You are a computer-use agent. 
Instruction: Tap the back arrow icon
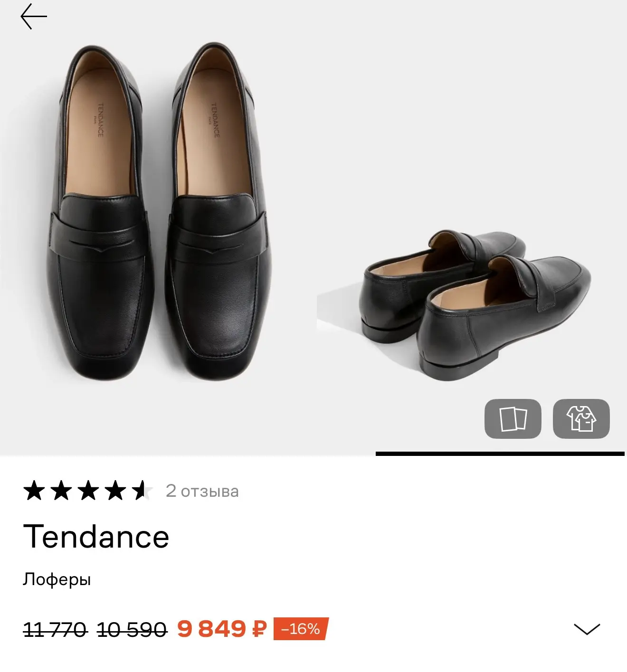point(34,17)
